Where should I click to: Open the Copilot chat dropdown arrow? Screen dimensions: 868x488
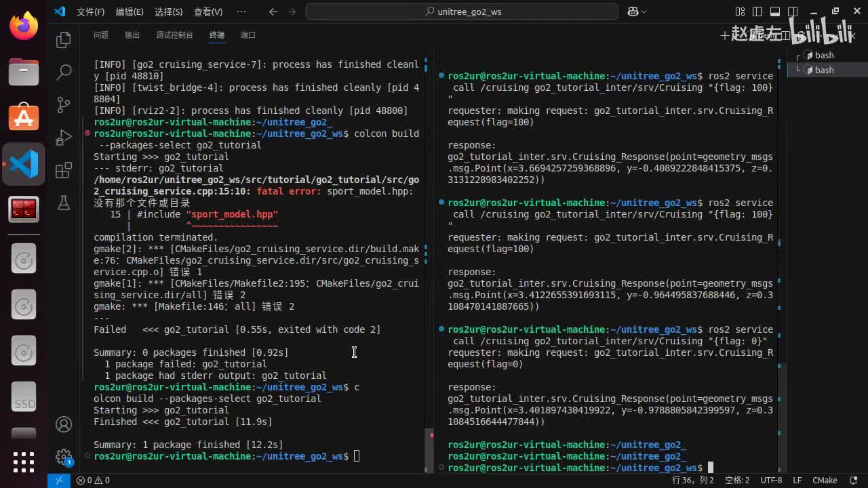(644, 12)
